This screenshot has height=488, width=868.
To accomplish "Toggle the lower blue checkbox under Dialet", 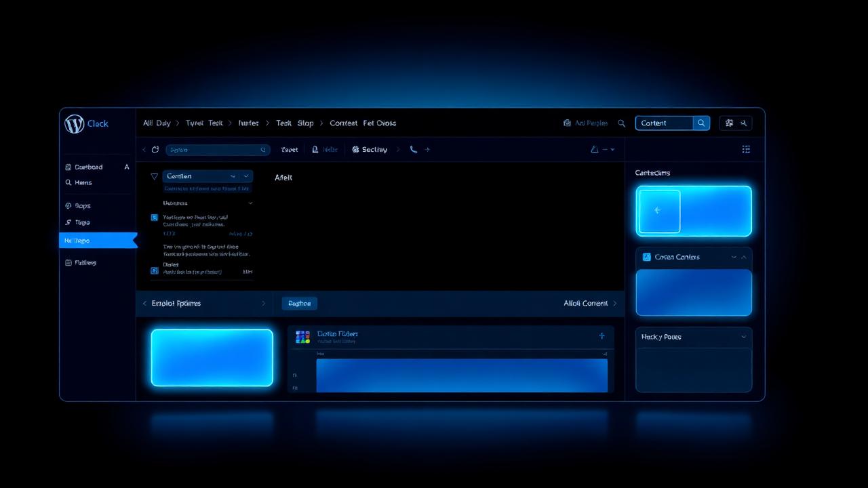I will tap(154, 270).
